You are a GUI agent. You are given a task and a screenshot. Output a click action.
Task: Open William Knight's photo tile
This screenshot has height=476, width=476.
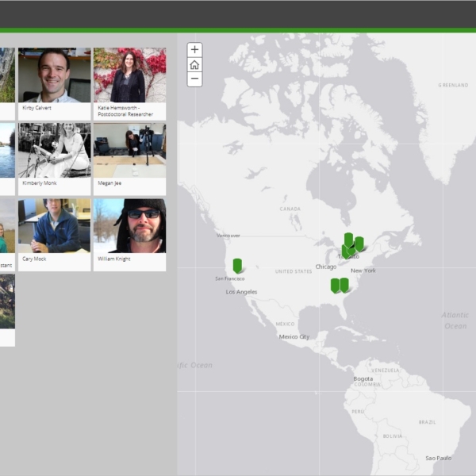click(x=129, y=225)
